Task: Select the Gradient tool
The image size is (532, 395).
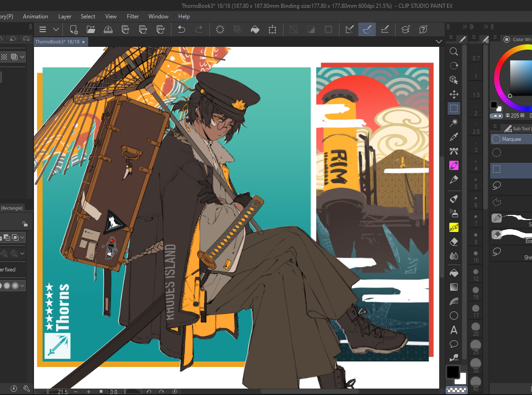Action: [x=453, y=287]
